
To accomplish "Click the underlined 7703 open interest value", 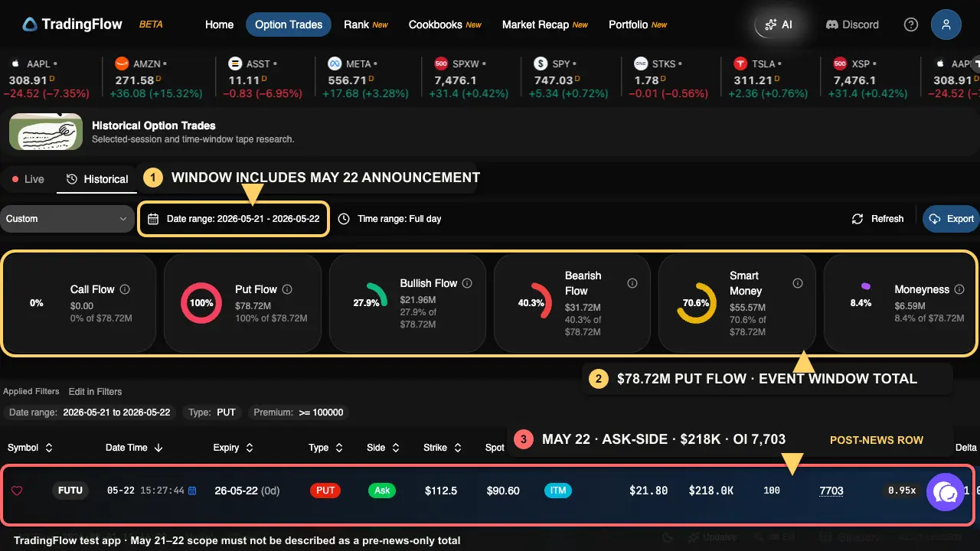I will tap(831, 491).
